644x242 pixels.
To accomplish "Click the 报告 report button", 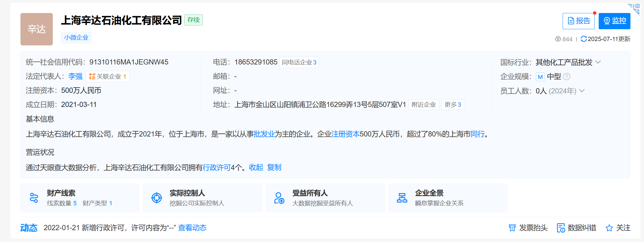I will (579, 21).
